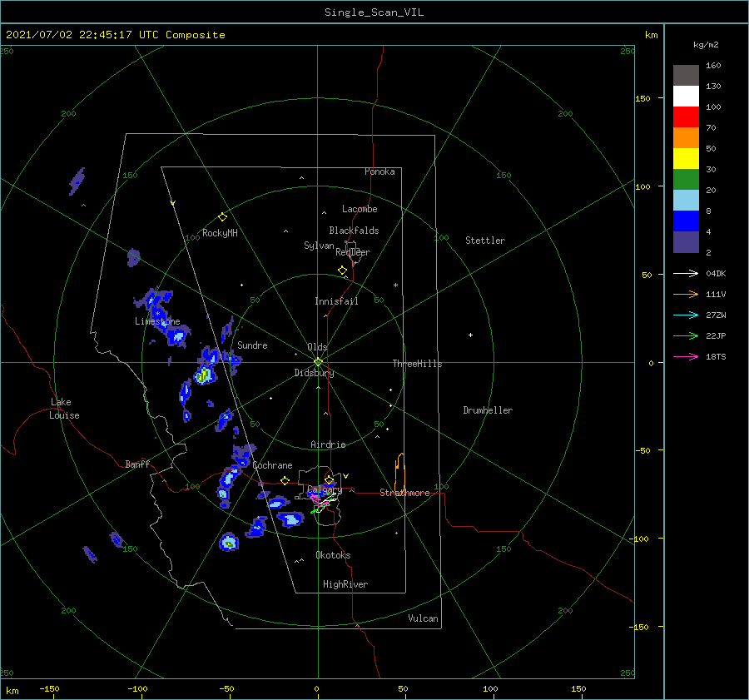The width and height of the screenshot is (749, 700).
Task: Pick the orange 50-70 legend swatch
Action: (x=686, y=138)
